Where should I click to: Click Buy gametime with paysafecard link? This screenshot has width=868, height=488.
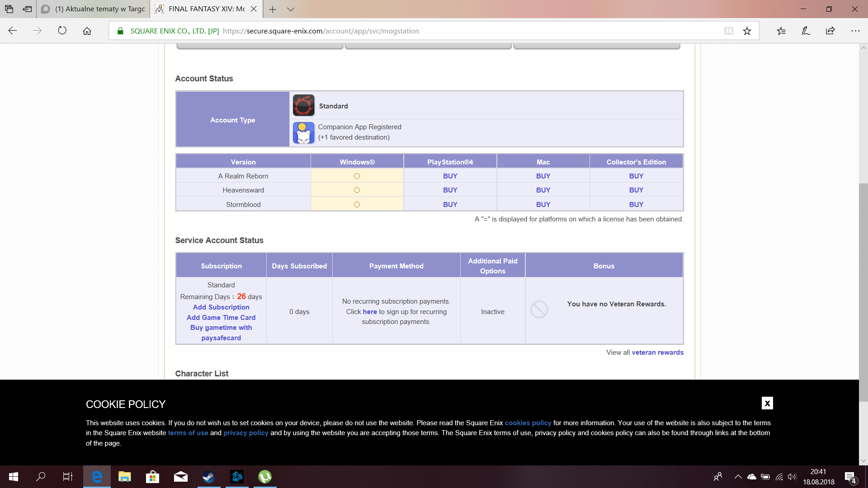[221, 333]
